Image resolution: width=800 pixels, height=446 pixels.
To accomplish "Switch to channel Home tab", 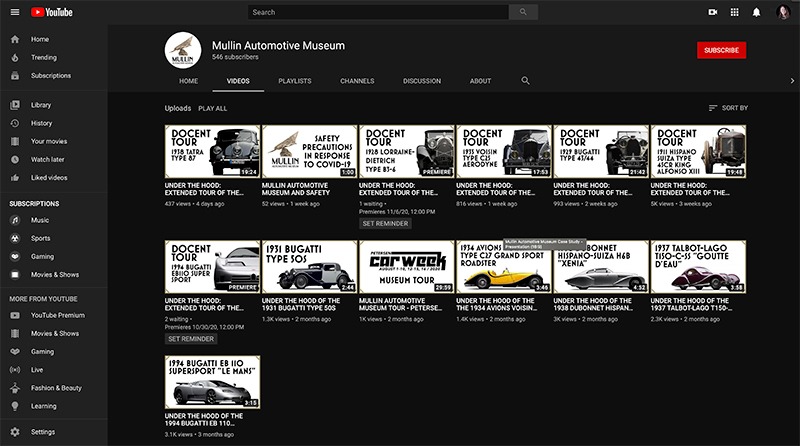I will tap(188, 81).
